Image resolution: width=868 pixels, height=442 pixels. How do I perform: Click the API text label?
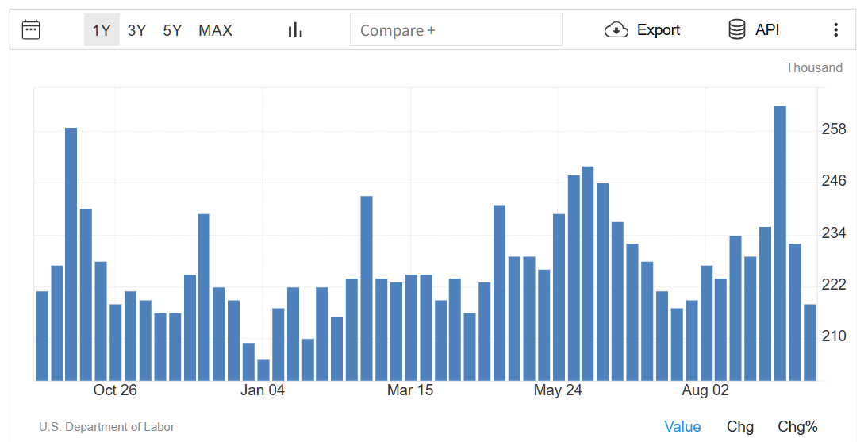[x=767, y=30]
